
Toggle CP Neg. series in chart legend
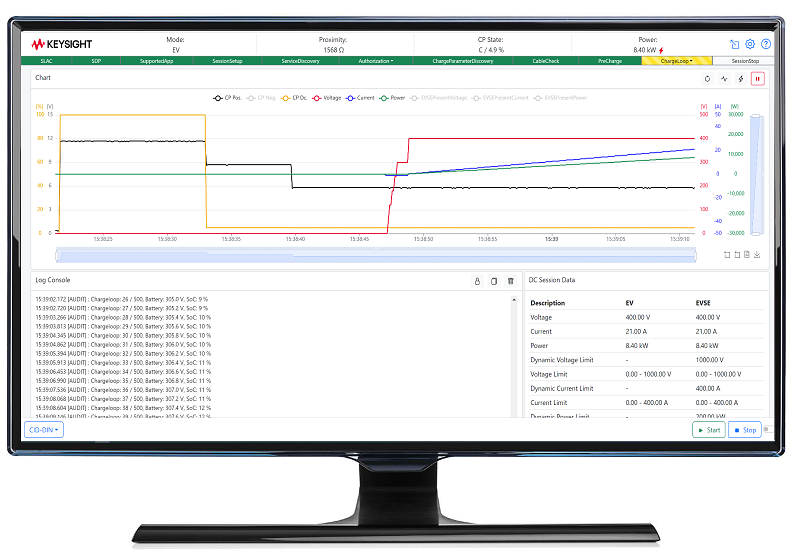click(x=261, y=98)
